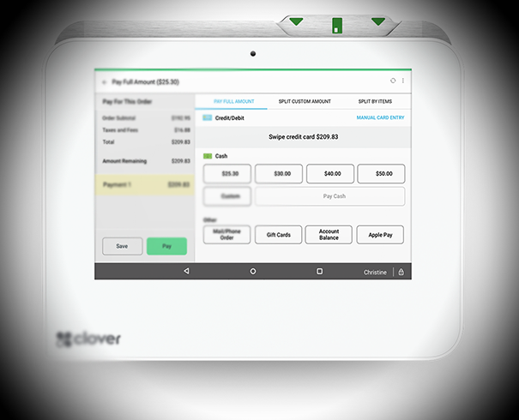Screen dimensions: 519x420
Task: Open the Split Custom Amount tab
Action: point(305,101)
